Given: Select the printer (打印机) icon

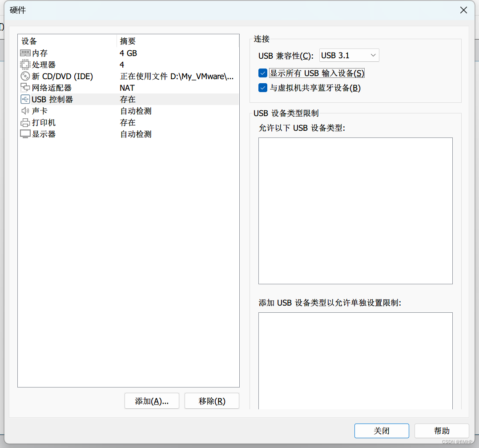Looking at the screenshot, I should click(25, 123).
